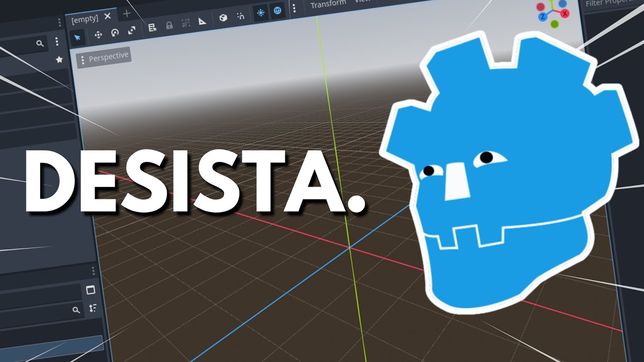Click the FileSystem search magnifier icon
The width and height of the screenshot is (644, 362).
click(x=76, y=310)
